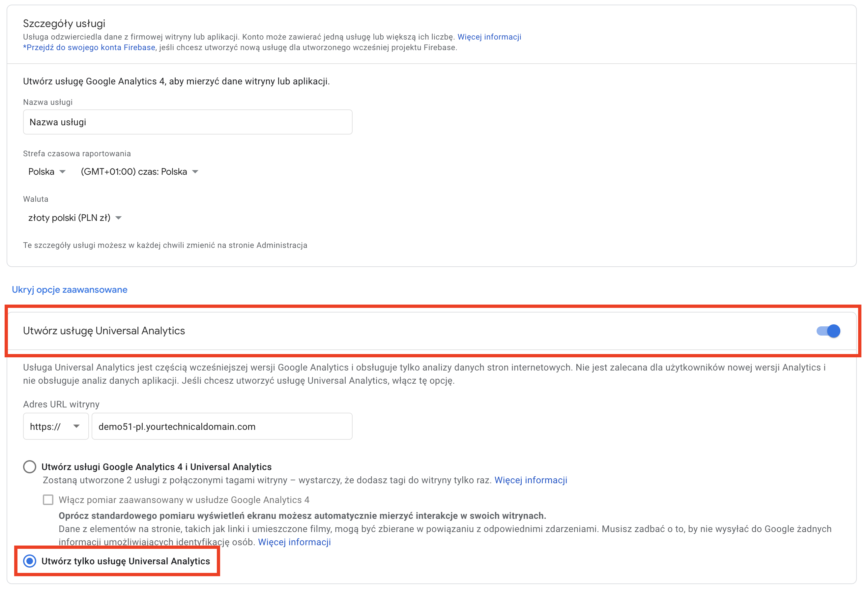This screenshot has height=594, width=868.
Task: Open Więcej informacji link after połączonymi tagami text
Action: [531, 480]
